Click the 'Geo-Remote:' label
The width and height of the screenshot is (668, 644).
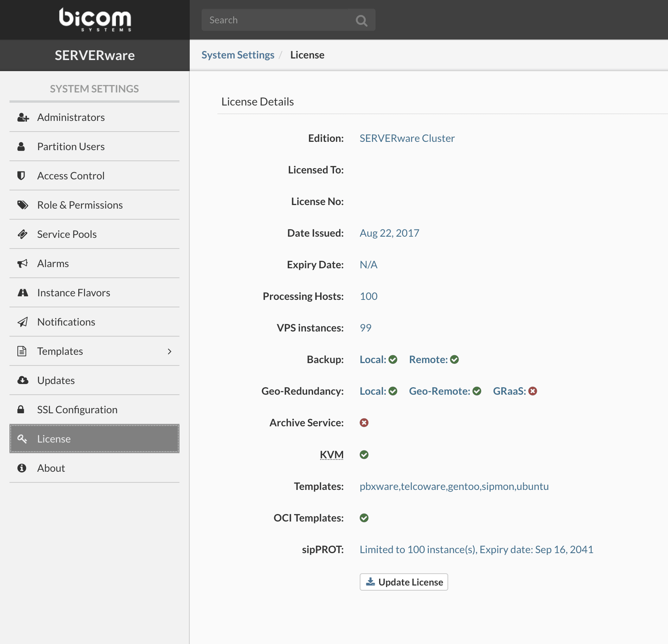pos(440,391)
